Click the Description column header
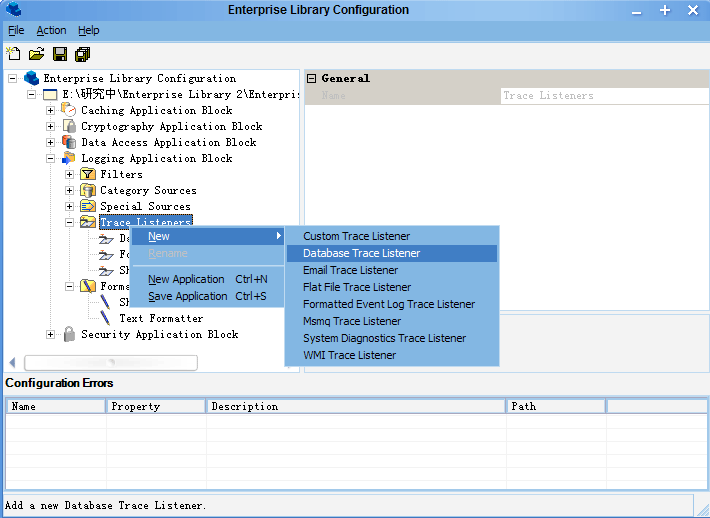Image resolution: width=710 pixels, height=518 pixels. [x=356, y=406]
